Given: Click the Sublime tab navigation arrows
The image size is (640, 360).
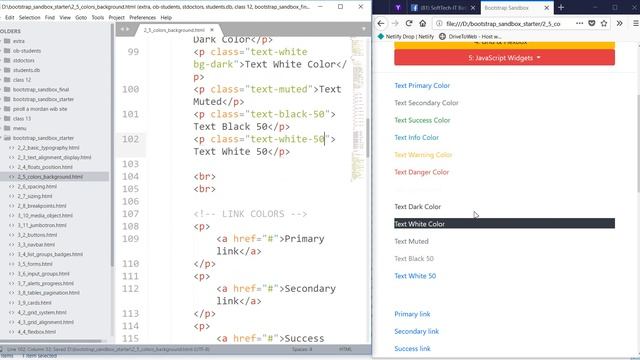Looking at the screenshot, I should [125, 29].
